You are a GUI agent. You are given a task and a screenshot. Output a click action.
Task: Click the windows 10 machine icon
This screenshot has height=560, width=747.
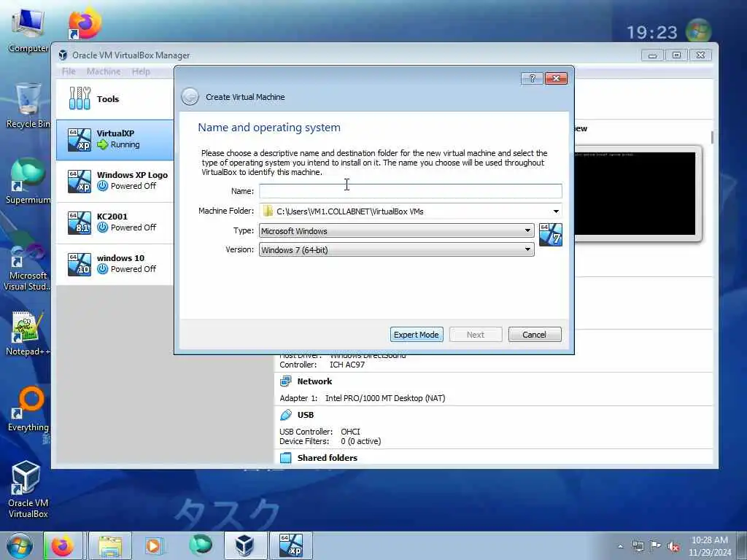[79, 264]
